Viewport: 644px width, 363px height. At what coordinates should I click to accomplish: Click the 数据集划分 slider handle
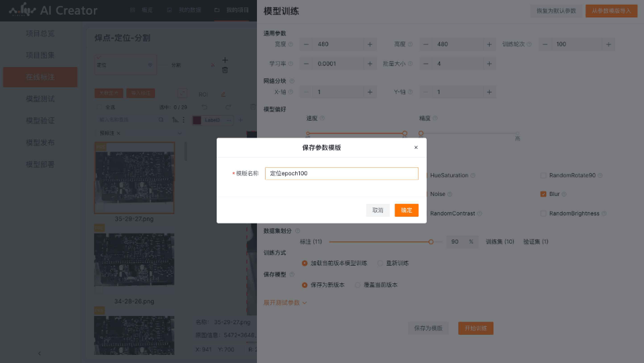coord(431,242)
